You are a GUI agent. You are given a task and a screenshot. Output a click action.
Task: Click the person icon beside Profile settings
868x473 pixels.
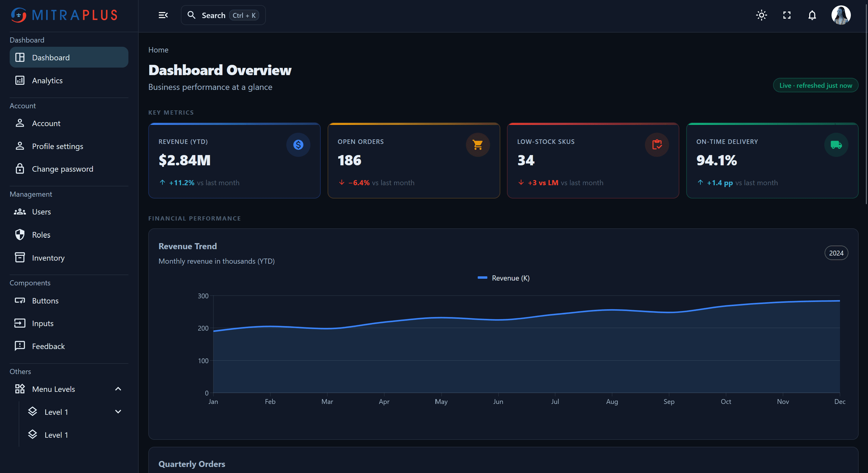pyautogui.click(x=20, y=146)
